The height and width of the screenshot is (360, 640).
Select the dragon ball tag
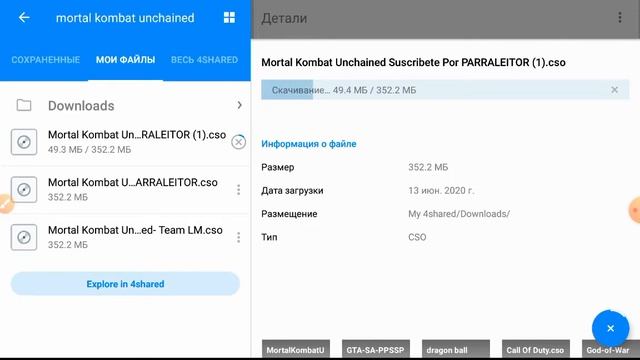point(456,350)
